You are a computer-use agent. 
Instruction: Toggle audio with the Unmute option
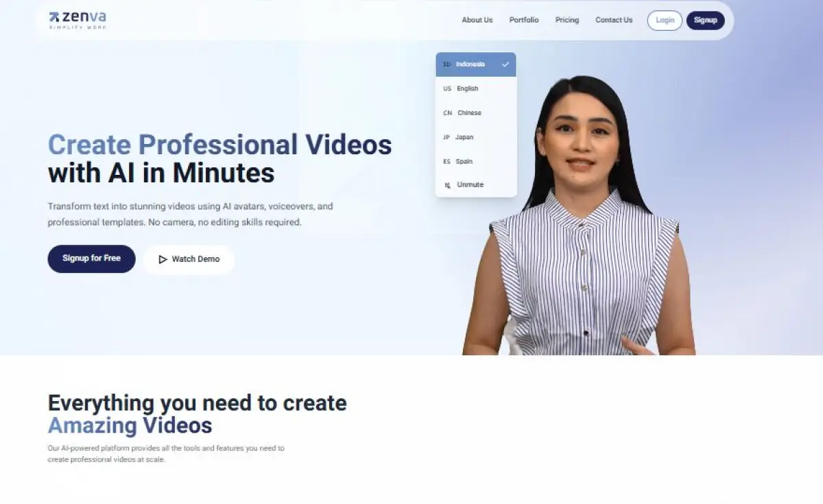click(470, 185)
